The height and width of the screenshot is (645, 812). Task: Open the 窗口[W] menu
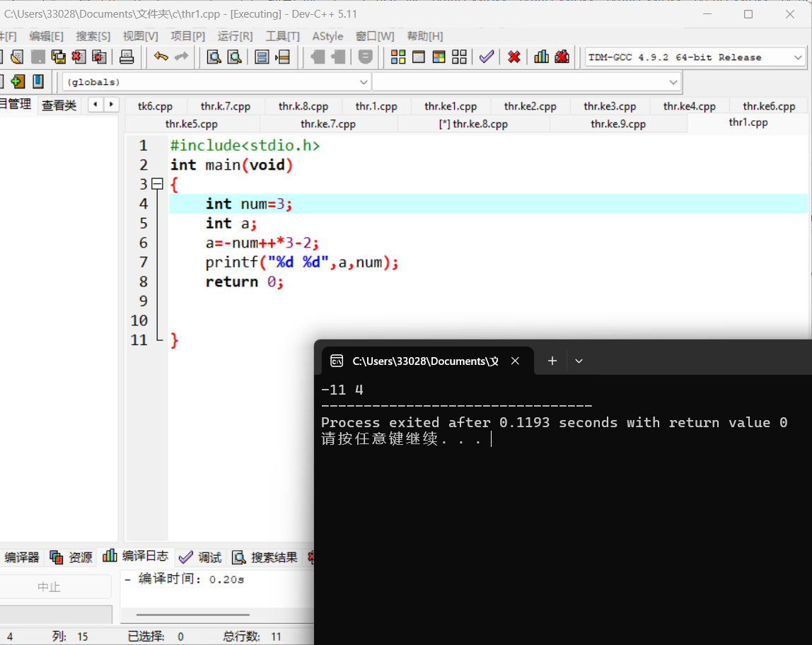click(x=375, y=36)
